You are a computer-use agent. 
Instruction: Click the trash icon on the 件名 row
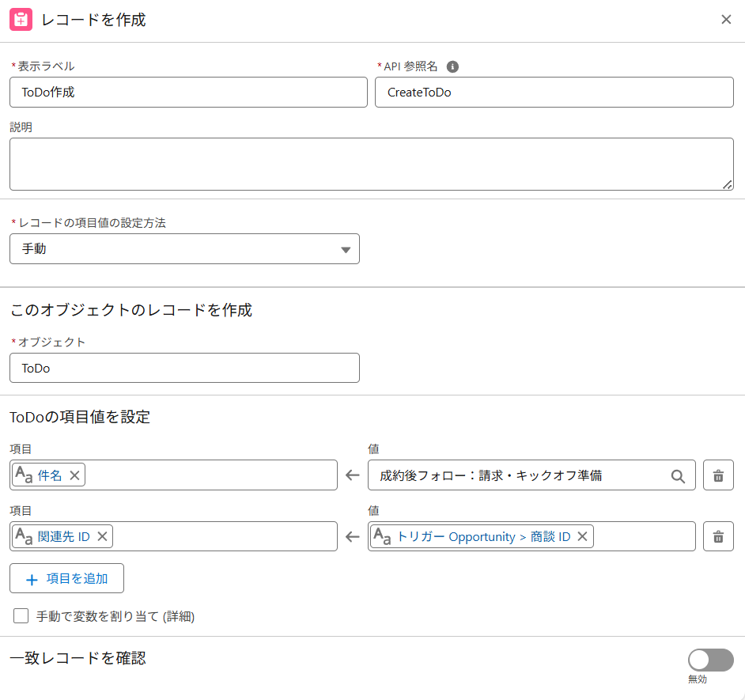tap(718, 475)
